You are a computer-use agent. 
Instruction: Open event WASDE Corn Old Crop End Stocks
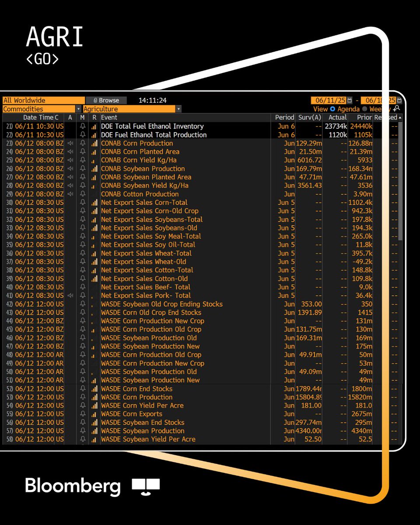tap(151, 312)
